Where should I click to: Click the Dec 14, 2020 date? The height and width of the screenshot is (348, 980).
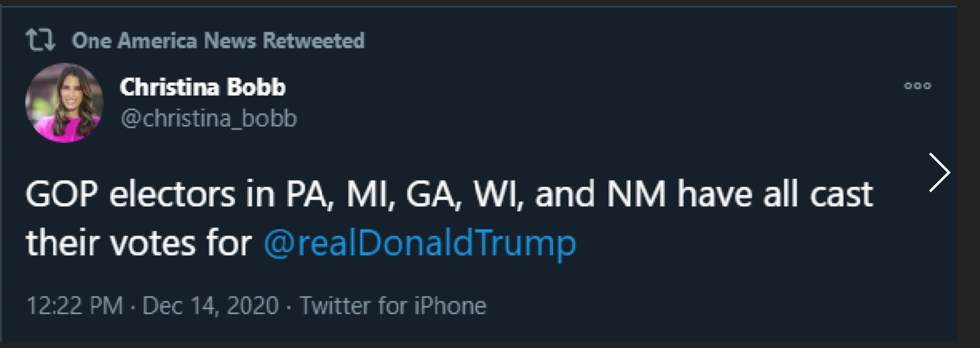coord(210,305)
